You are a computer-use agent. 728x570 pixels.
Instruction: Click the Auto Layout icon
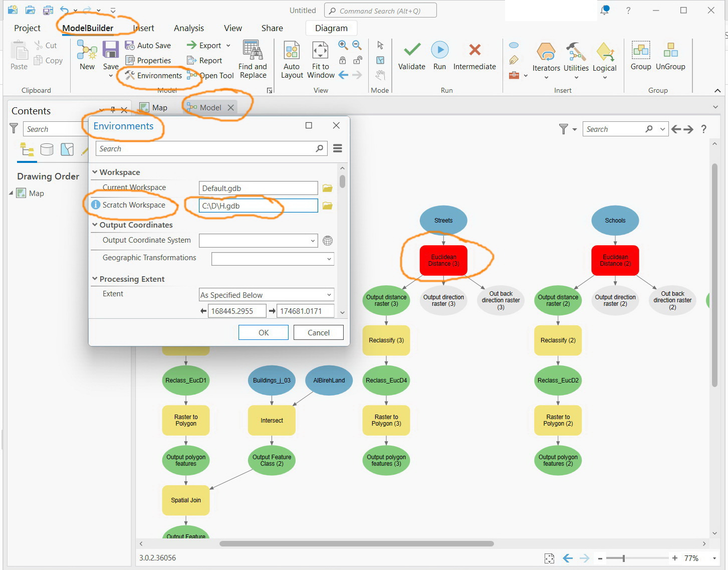[292, 50]
